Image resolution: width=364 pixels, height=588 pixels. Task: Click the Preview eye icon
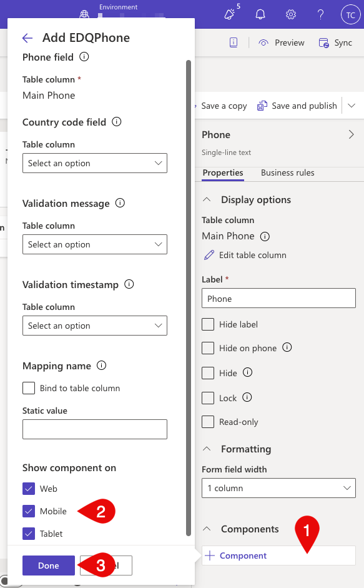coord(263,42)
